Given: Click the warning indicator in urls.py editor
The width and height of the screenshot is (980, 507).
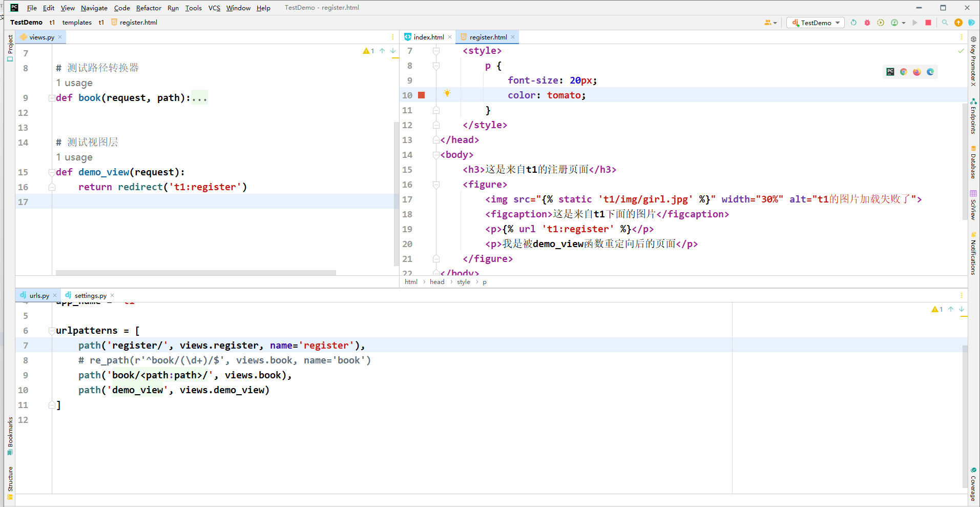Looking at the screenshot, I should [937, 309].
